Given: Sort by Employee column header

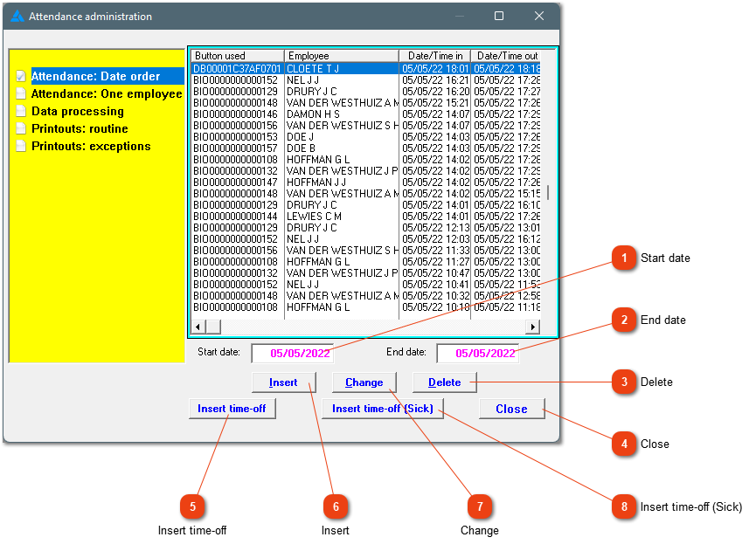Looking at the screenshot, I should pyautogui.click(x=342, y=56).
